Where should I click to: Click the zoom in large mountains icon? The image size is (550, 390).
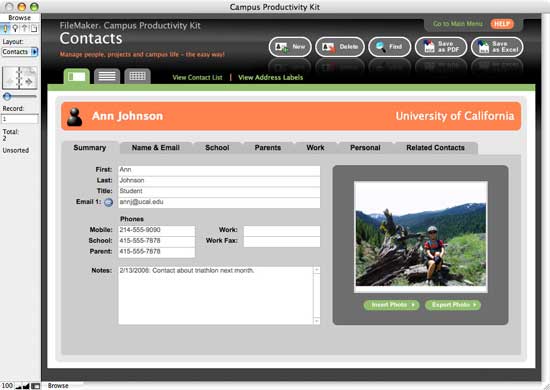coord(26,386)
